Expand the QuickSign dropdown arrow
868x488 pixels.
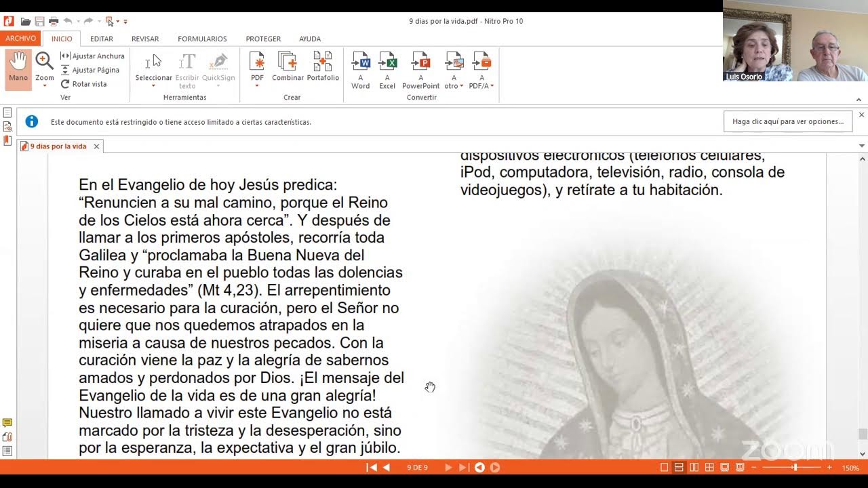(218, 86)
